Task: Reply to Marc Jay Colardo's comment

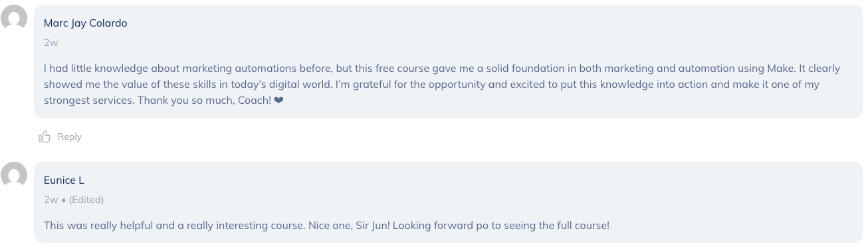Action: [x=69, y=136]
